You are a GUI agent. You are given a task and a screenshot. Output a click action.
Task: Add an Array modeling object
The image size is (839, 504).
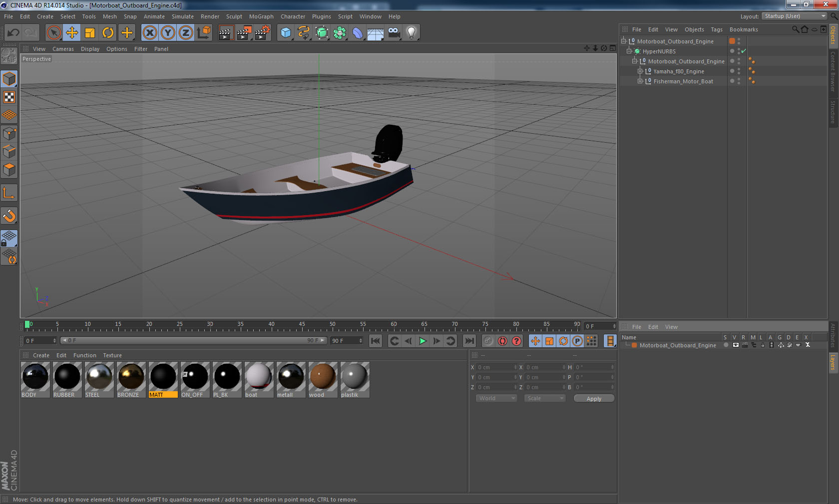(340, 33)
